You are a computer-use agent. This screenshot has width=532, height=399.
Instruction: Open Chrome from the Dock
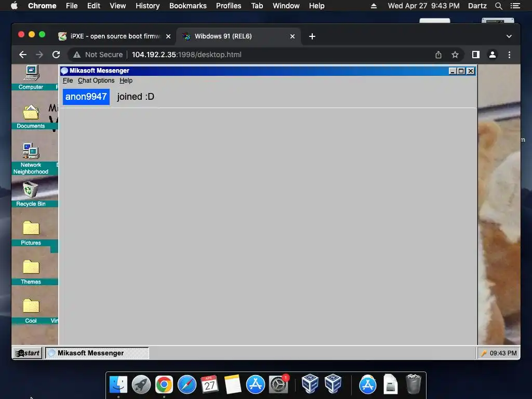click(x=164, y=385)
